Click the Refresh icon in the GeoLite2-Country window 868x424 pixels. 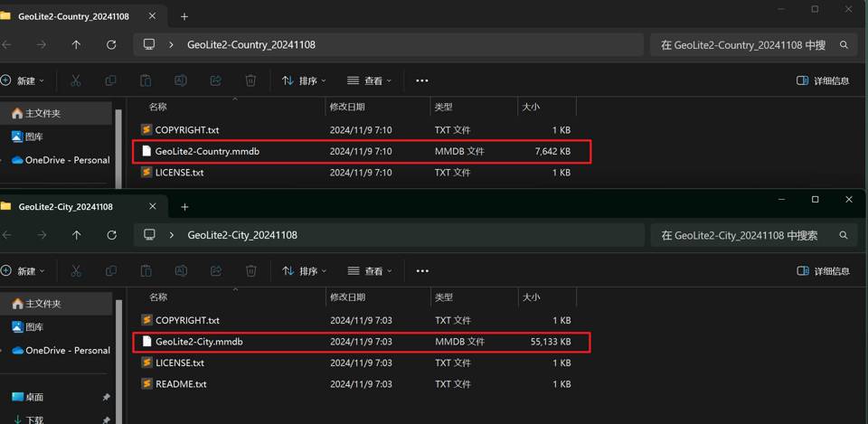[111, 44]
